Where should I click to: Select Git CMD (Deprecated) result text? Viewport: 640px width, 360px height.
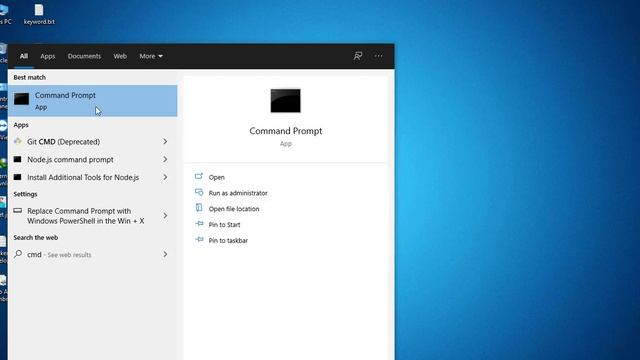point(63,142)
